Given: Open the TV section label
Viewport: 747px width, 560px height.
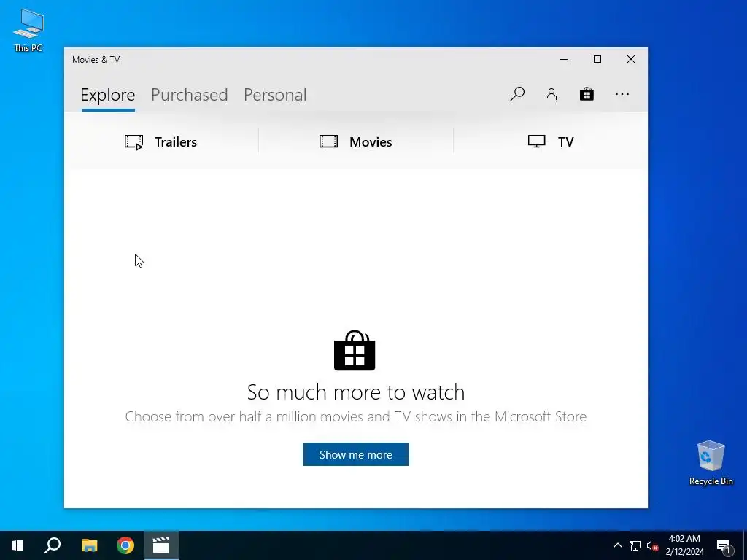Looking at the screenshot, I should 565,142.
